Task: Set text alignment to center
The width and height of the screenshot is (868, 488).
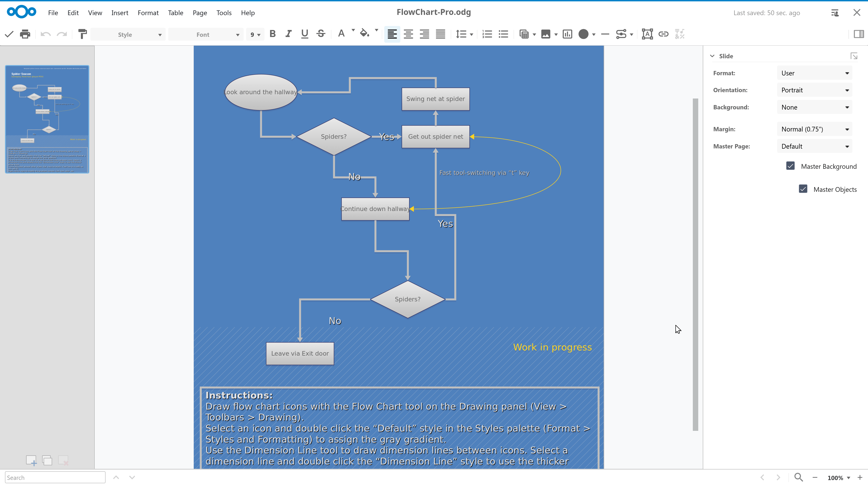Action: [408, 34]
